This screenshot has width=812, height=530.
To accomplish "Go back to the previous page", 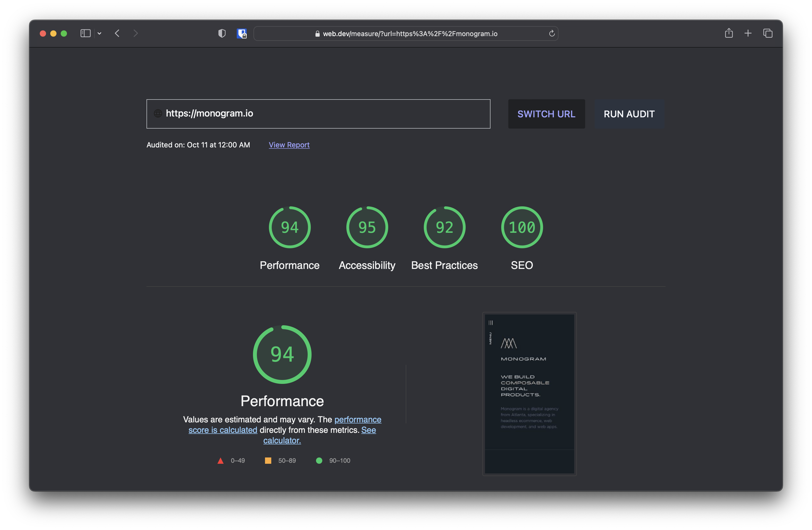I will pyautogui.click(x=117, y=34).
